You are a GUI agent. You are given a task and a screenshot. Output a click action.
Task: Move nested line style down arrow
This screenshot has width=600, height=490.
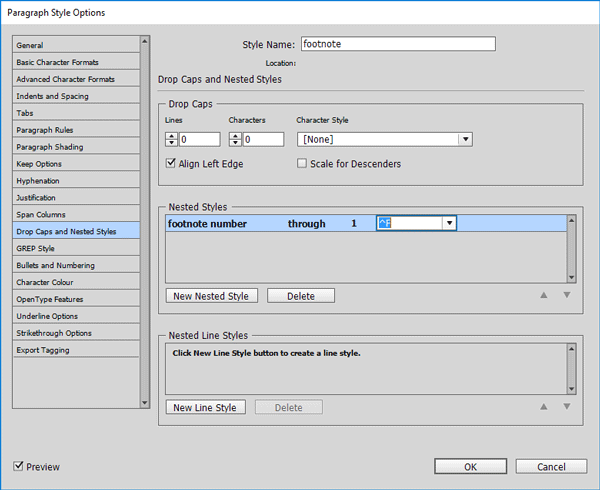566,407
